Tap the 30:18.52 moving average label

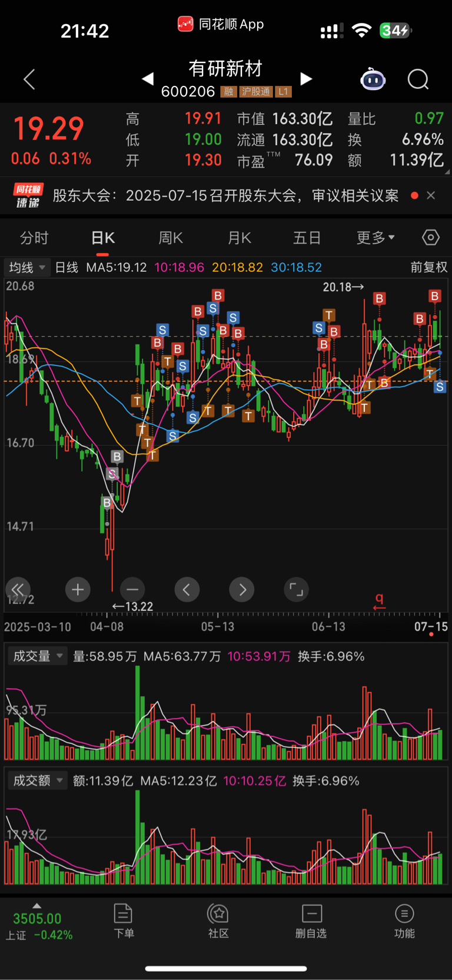coord(296,267)
